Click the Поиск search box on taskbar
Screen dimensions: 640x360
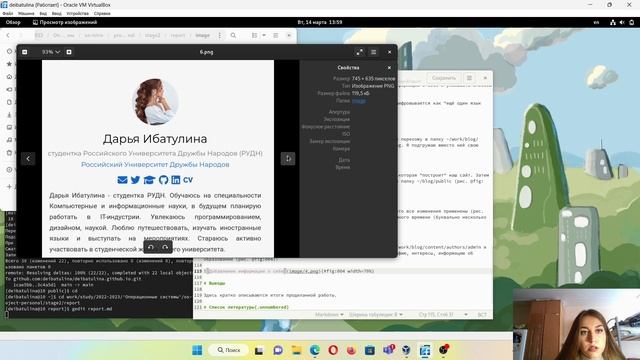pos(228,350)
